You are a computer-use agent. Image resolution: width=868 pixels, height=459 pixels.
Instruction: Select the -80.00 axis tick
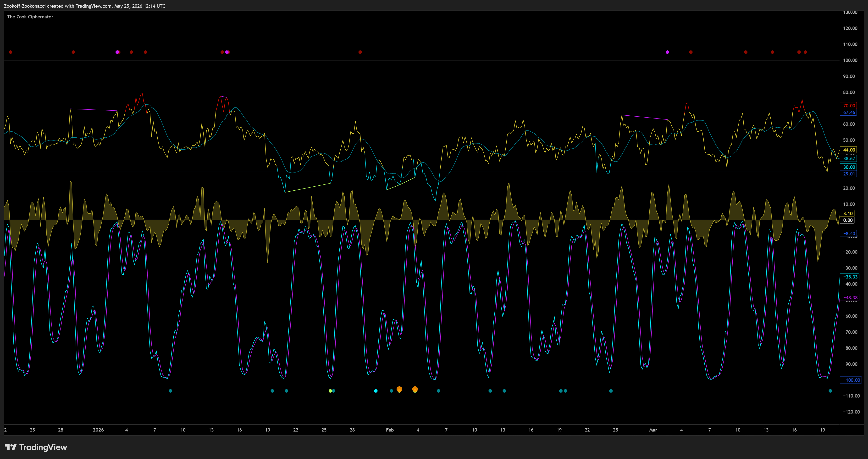click(850, 348)
